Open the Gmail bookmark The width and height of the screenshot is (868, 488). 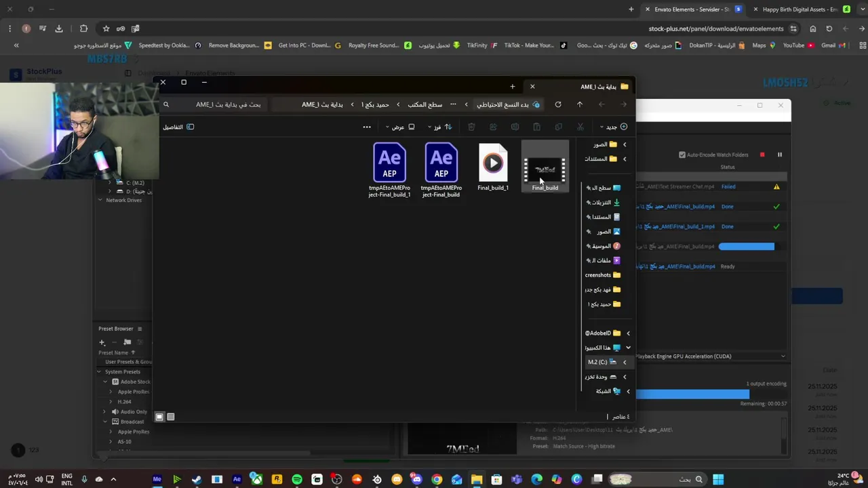[833, 45]
